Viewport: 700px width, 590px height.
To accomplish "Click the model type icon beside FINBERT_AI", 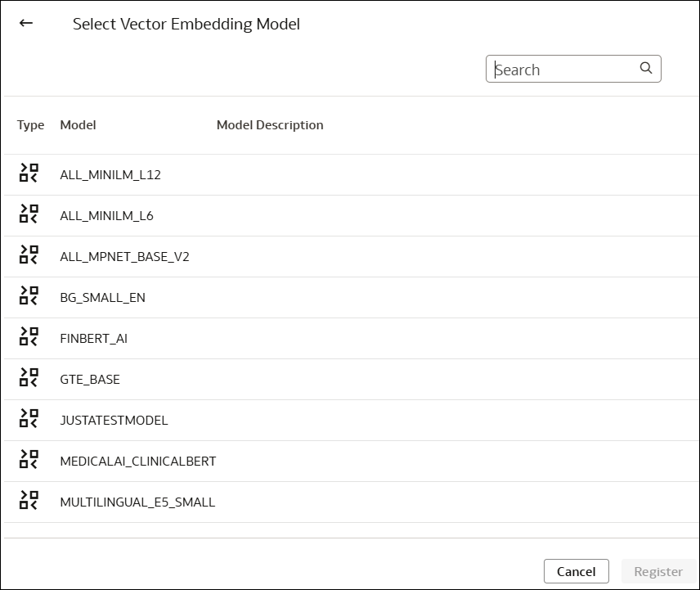I will tap(29, 336).
